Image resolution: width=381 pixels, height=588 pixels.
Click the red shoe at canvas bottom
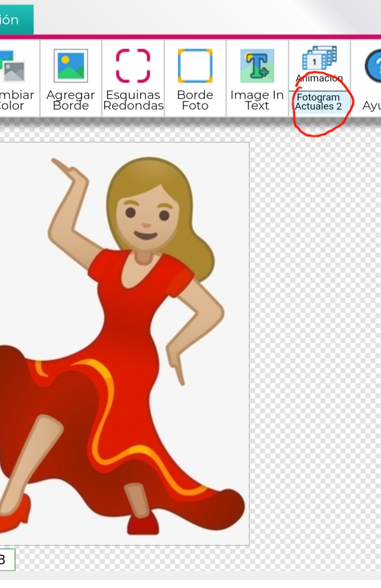coord(143,525)
